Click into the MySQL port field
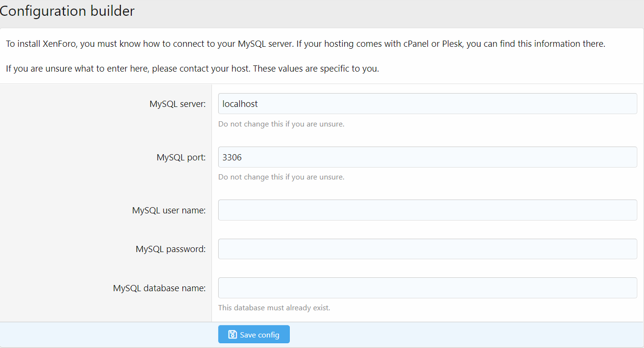 pos(427,157)
